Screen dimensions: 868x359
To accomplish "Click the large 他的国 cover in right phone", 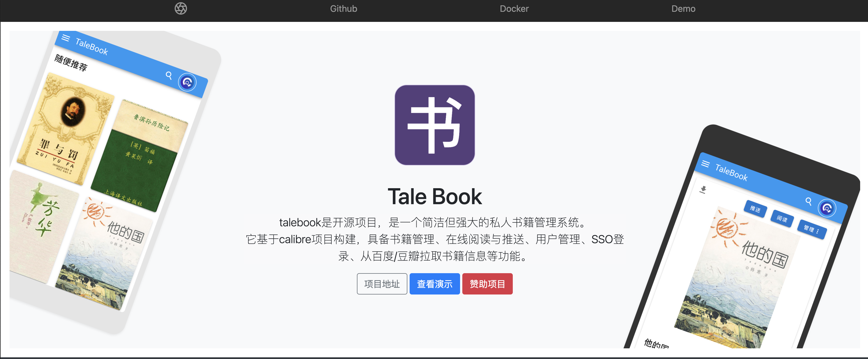I will tap(738, 277).
